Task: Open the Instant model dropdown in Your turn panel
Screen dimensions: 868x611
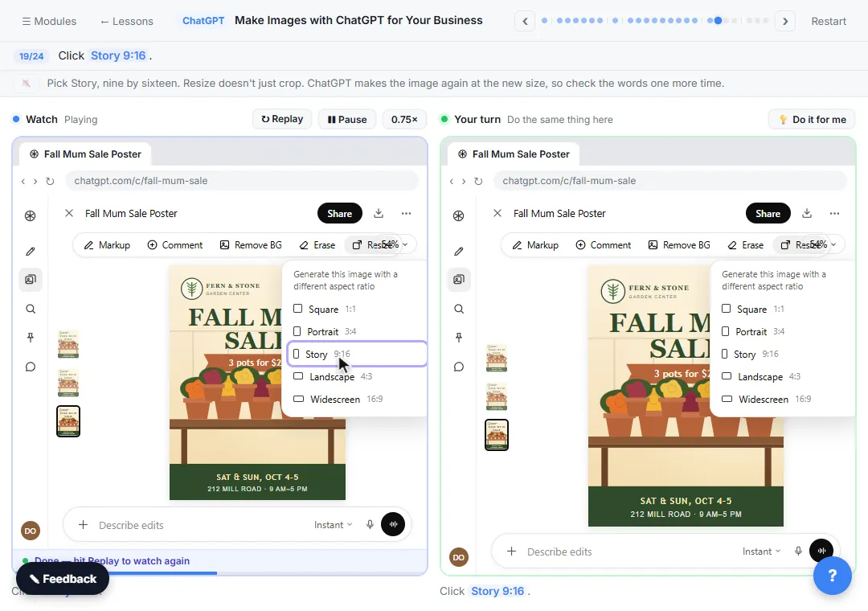Action: pyautogui.click(x=761, y=552)
